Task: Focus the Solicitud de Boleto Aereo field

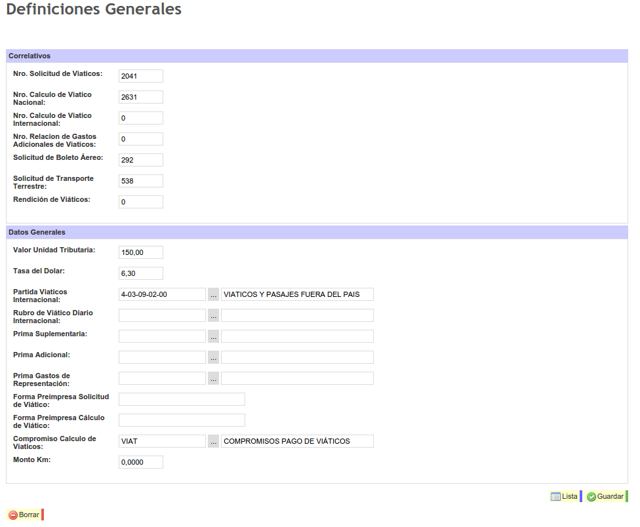Action: (x=140, y=160)
